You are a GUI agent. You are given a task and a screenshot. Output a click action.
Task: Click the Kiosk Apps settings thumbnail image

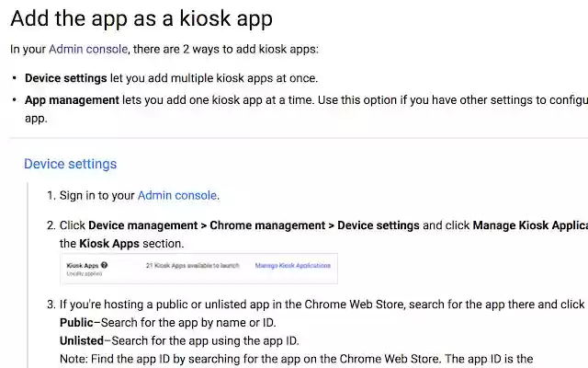(x=198, y=268)
